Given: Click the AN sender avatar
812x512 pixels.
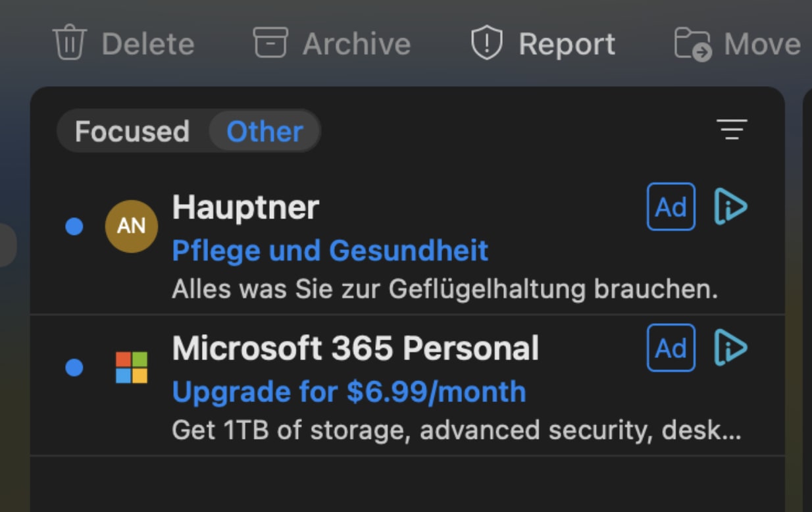Looking at the screenshot, I should [x=132, y=226].
